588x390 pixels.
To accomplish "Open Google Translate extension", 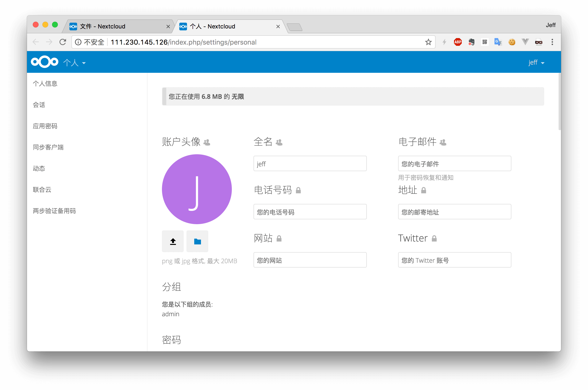I will pyautogui.click(x=498, y=42).
